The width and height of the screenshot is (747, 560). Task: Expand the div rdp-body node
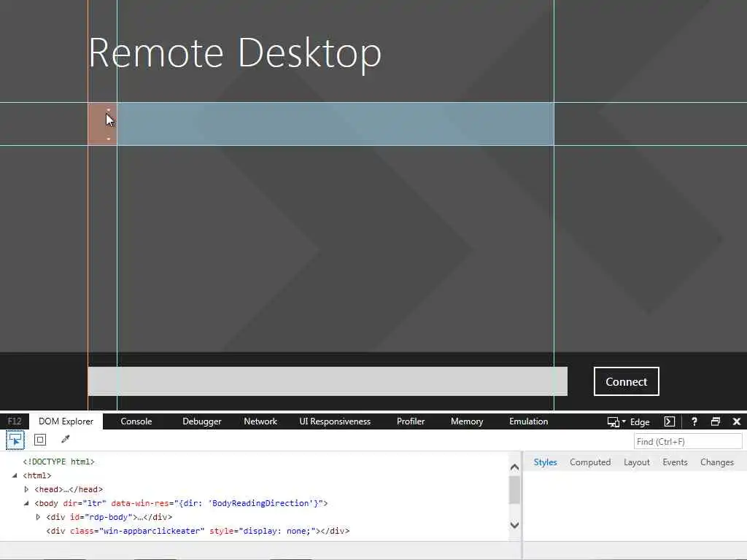point(38,517)
